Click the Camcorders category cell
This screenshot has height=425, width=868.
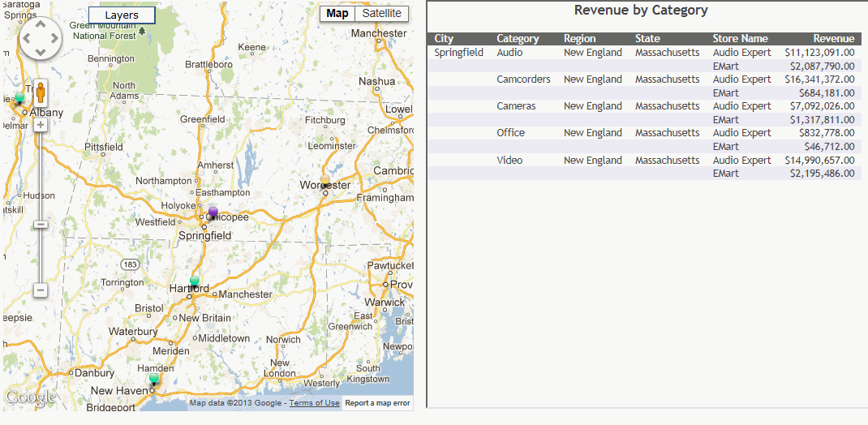coord(524,79)
